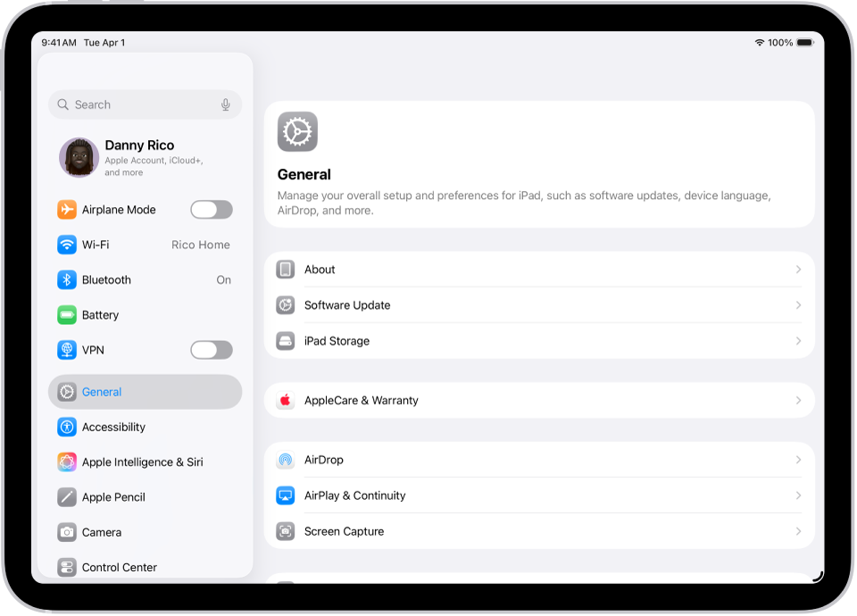Open Apple Intelligence & Siri settings
Screen dimensions: 857x616
pyautogui.click(x=145, y=462)
